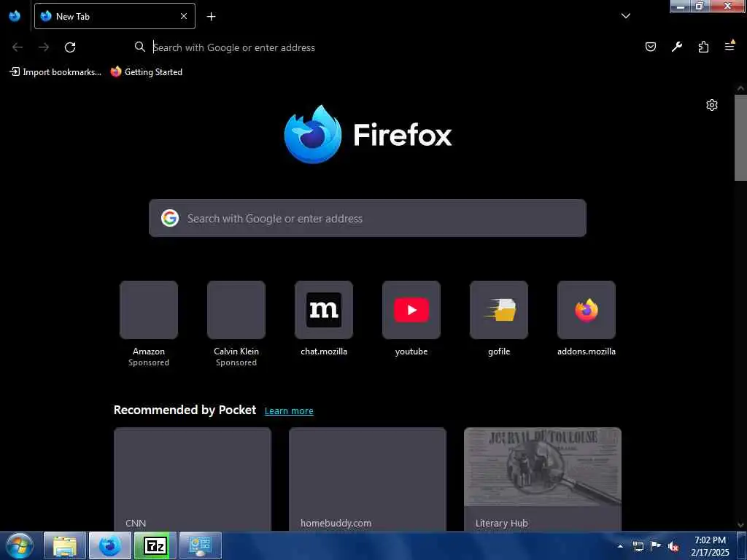This screenshot has width=747, height=560.
Task: Open 7-Zip from the taskbar
Action: [x=155, y=545]
